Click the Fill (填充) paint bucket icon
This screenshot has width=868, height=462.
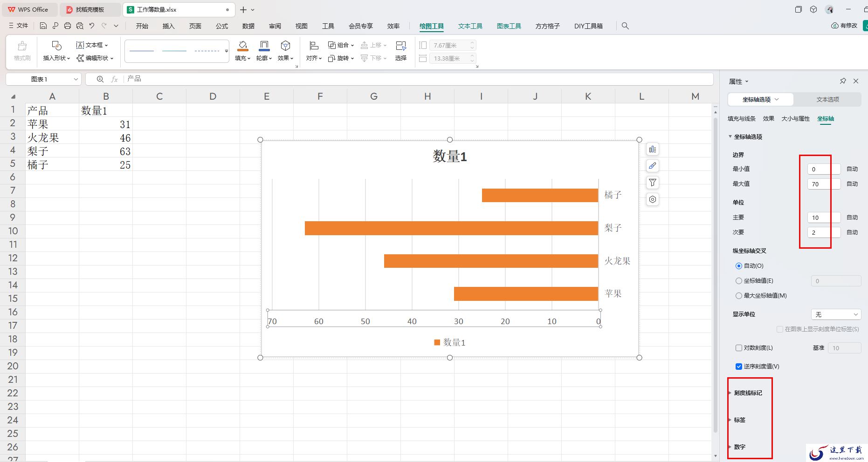(242, 45)
